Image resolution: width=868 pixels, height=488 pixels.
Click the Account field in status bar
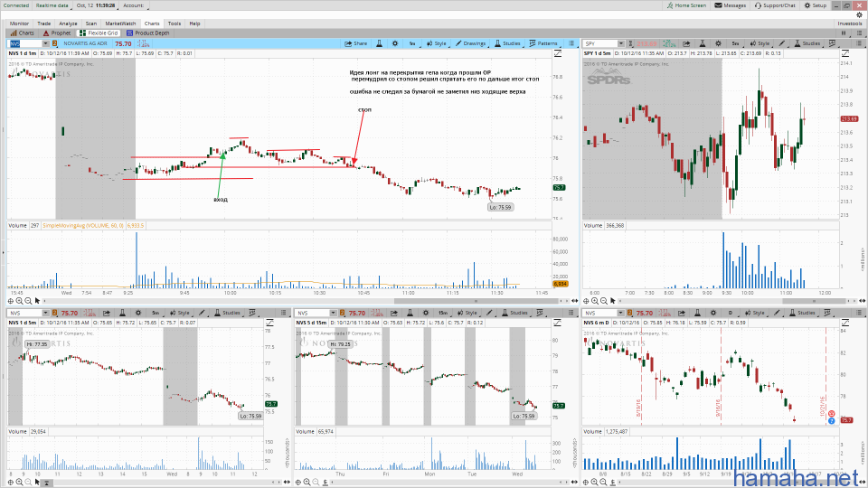coord(134,5)
